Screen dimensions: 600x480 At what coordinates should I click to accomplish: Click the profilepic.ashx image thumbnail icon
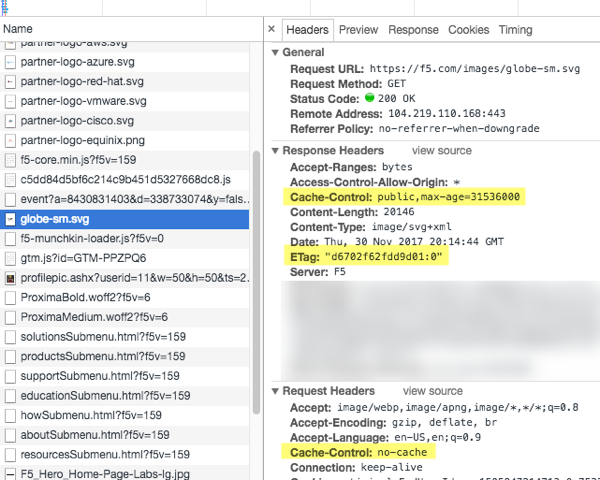click(x=10, y=278)
